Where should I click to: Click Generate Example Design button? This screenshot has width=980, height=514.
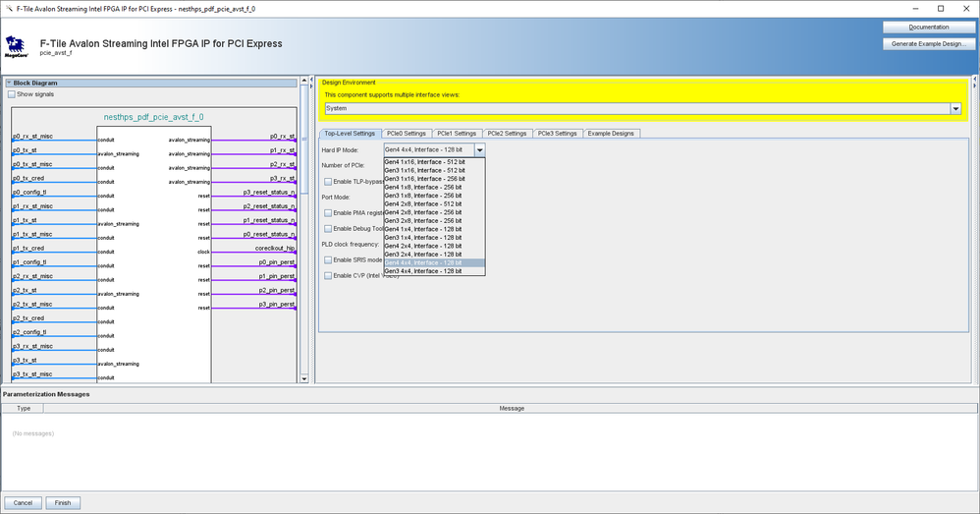928,44
